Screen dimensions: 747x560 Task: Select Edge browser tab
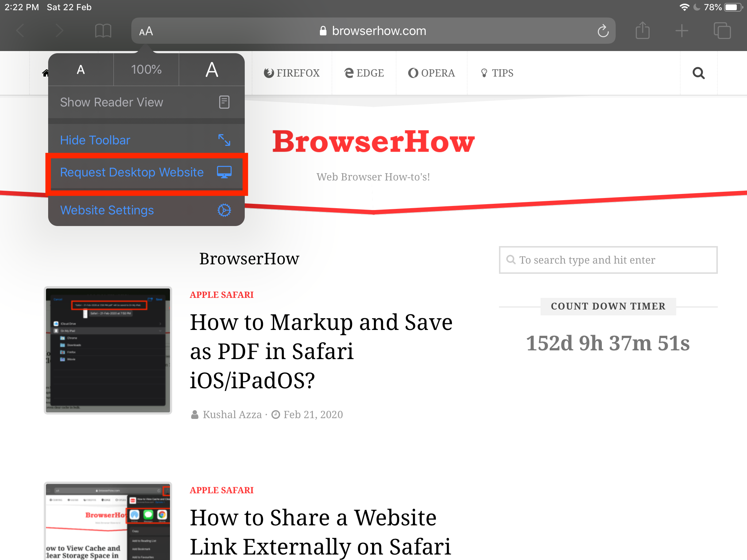tap(364, 73)
